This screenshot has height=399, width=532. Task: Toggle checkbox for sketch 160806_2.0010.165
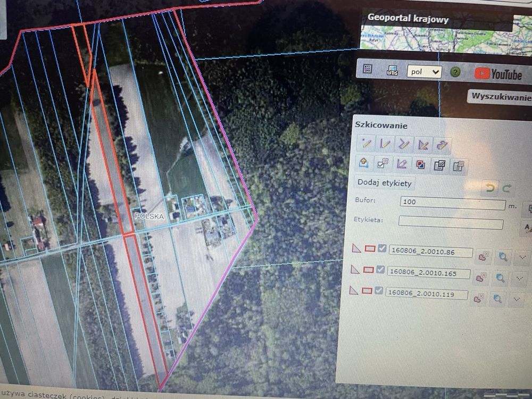[380, 270]
